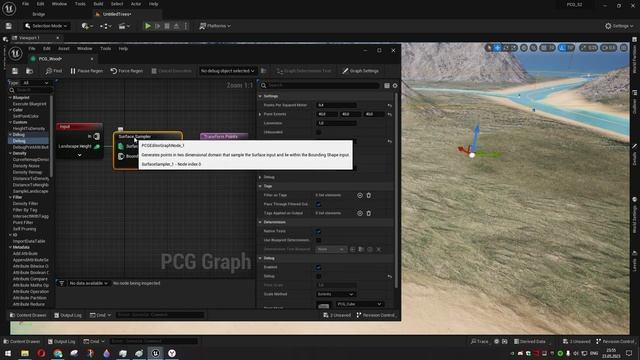Screen dimensions: 640x360
Task: Open details panel settings gear icon
Action: click(395, 86)
